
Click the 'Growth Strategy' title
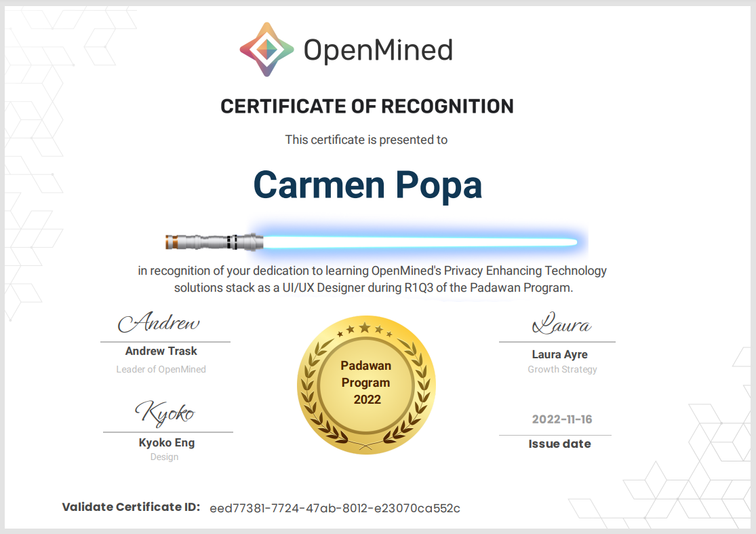coord(562,370)
